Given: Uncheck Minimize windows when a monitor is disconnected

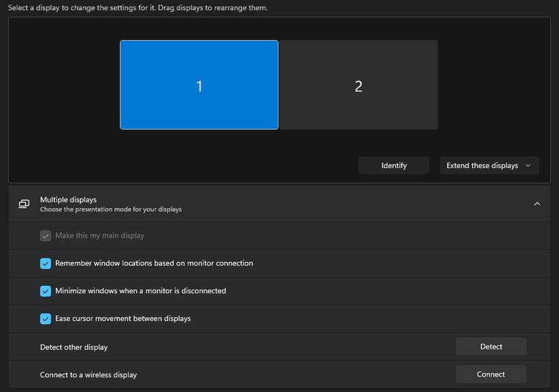Looking at the screenshot, I should click(x=45, y=291).
